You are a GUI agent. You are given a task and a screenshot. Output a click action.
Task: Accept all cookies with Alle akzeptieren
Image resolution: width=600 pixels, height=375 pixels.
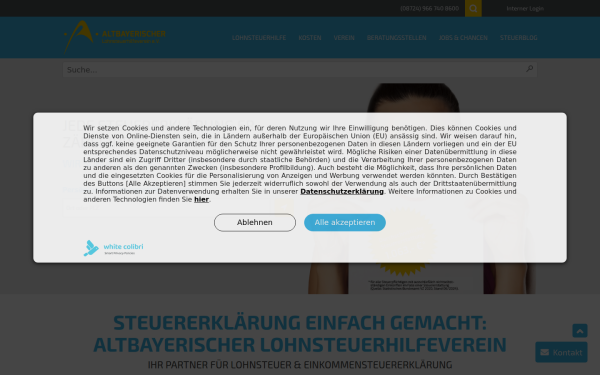point(345,222)
